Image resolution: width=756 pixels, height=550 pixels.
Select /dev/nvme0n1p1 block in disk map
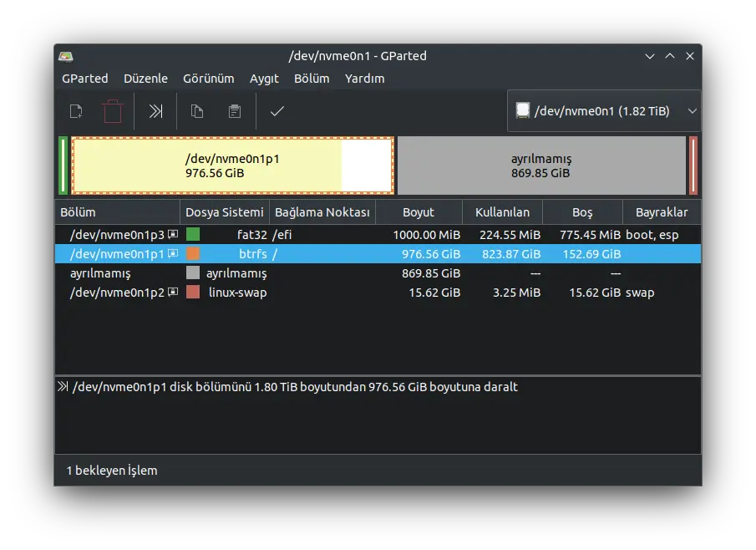[x=233, y=166]
